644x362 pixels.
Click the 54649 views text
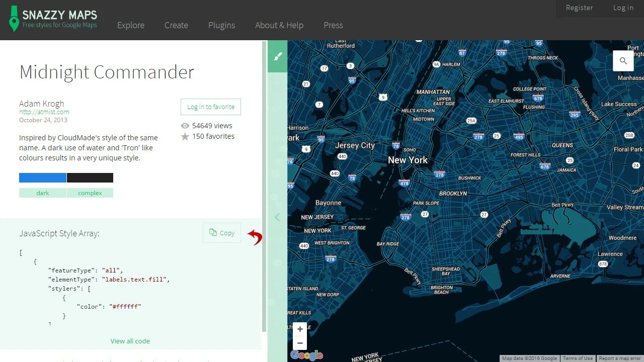point(212,126)
